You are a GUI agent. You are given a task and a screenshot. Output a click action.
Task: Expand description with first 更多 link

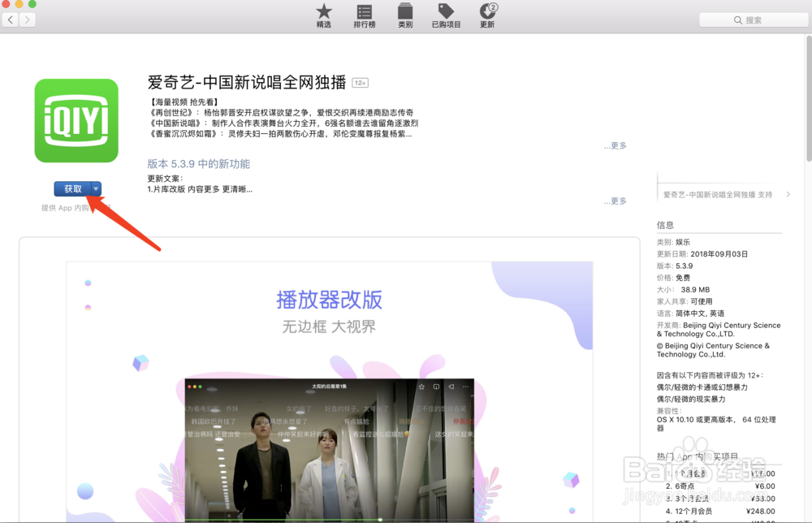[615, 145]
